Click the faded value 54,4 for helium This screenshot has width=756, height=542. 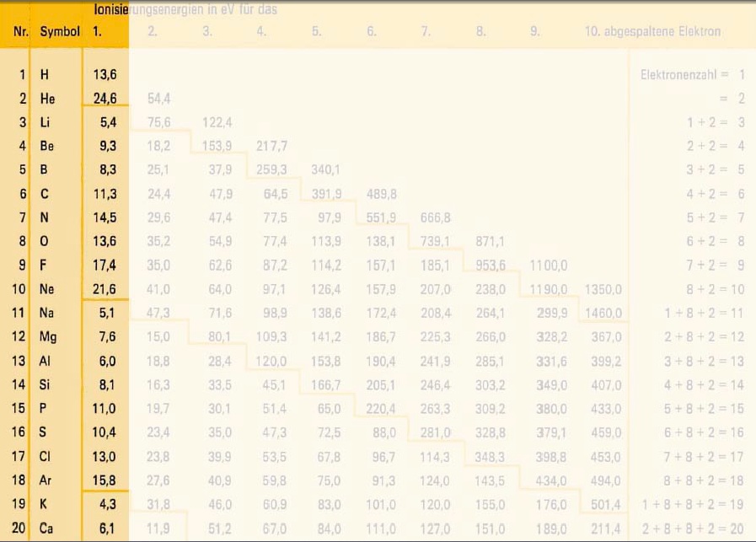click(159, 99)
